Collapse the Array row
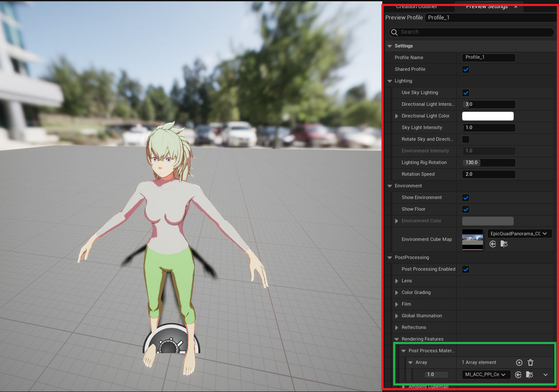The image size is (559, 392). 410,363
